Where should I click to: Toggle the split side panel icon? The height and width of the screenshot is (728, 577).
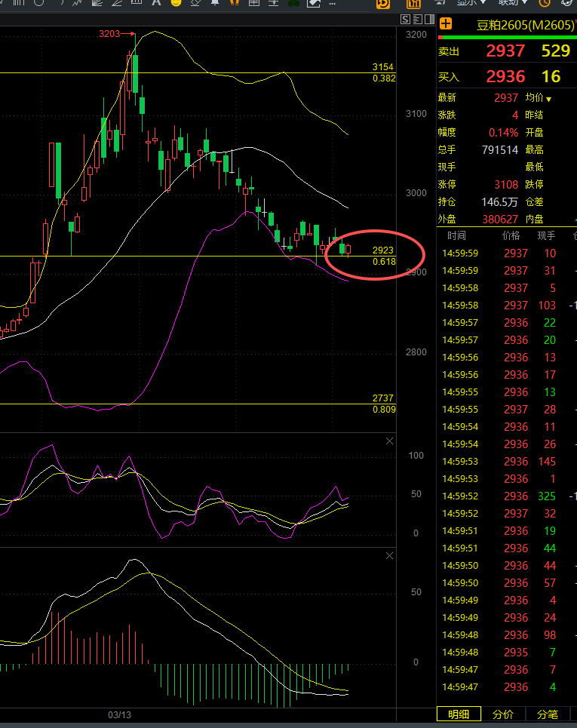pyautogui.click(x=429, y=19)
